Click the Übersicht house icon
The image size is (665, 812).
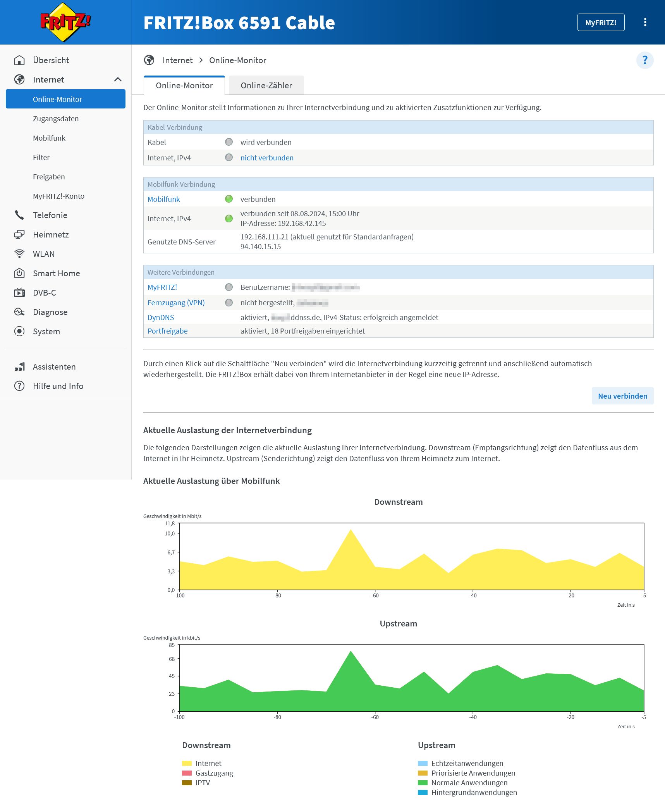pos(19,60)
